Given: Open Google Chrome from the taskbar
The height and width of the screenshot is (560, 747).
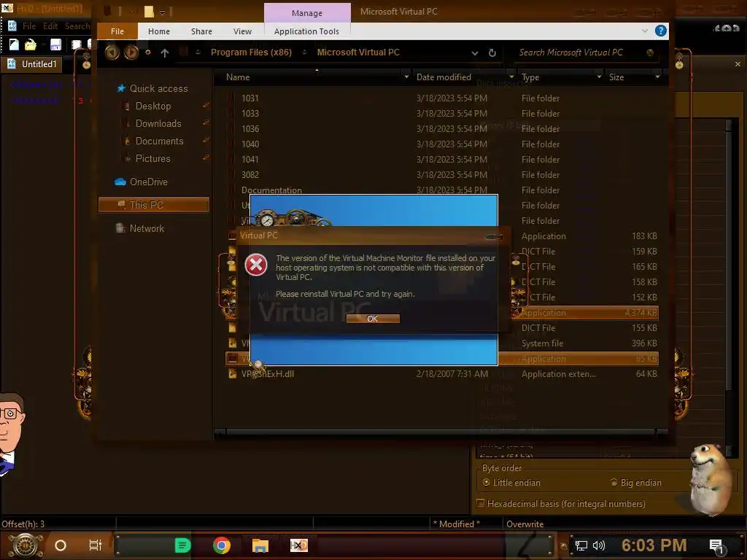Looking at the screenshot, I should pos(222,545).
